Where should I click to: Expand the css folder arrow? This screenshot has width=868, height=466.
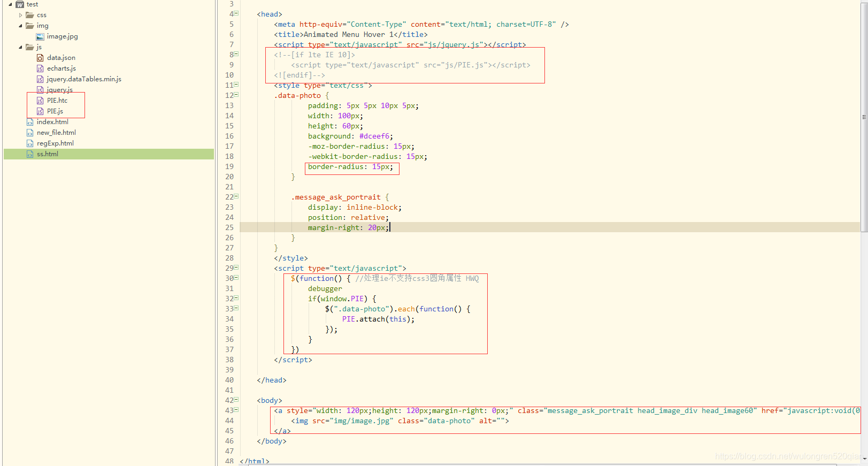(20, 15)
